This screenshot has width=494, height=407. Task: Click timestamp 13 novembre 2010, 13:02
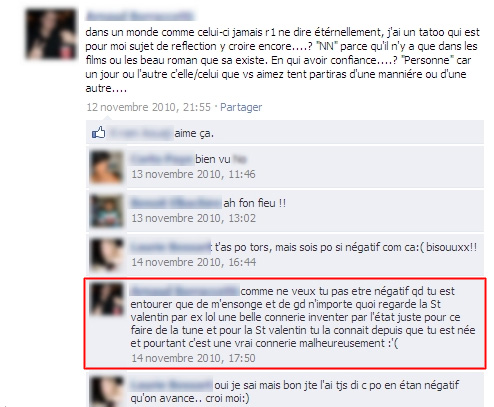tap(194, 218)
